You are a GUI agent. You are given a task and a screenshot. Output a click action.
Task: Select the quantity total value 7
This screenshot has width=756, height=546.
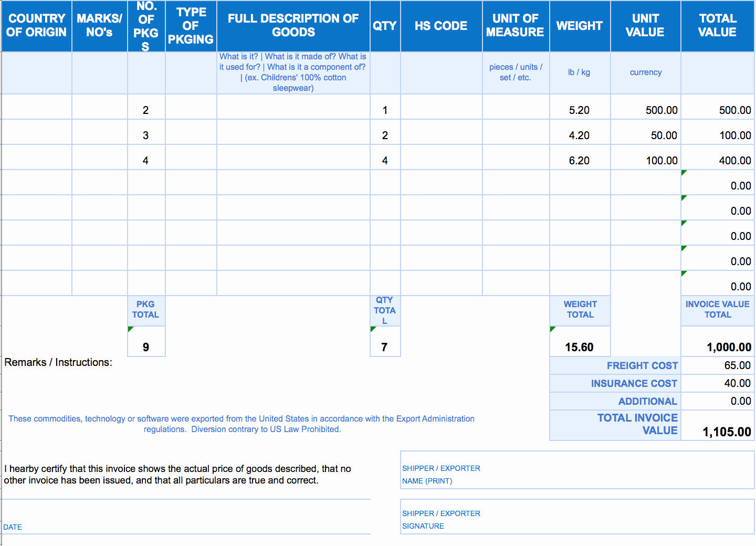385,342
